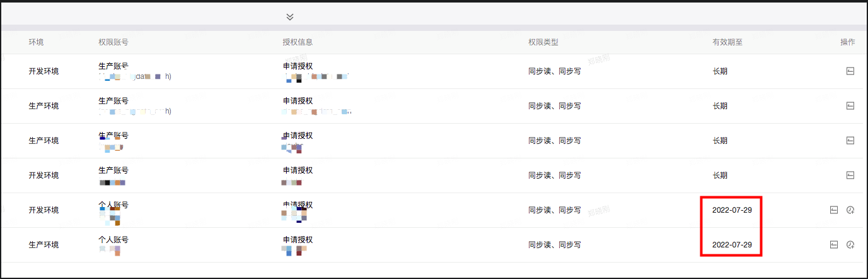Click the 环境 column header

click(36, 42)
